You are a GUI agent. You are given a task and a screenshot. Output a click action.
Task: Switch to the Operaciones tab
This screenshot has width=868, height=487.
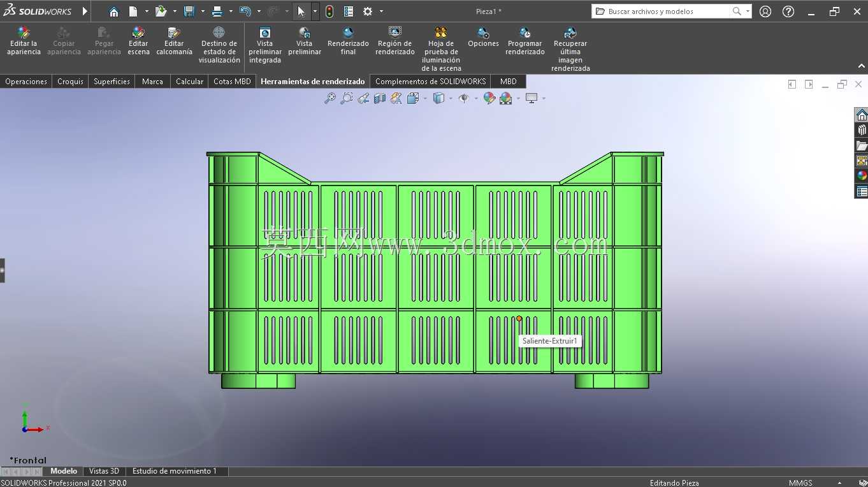click(x=26, y=82)
